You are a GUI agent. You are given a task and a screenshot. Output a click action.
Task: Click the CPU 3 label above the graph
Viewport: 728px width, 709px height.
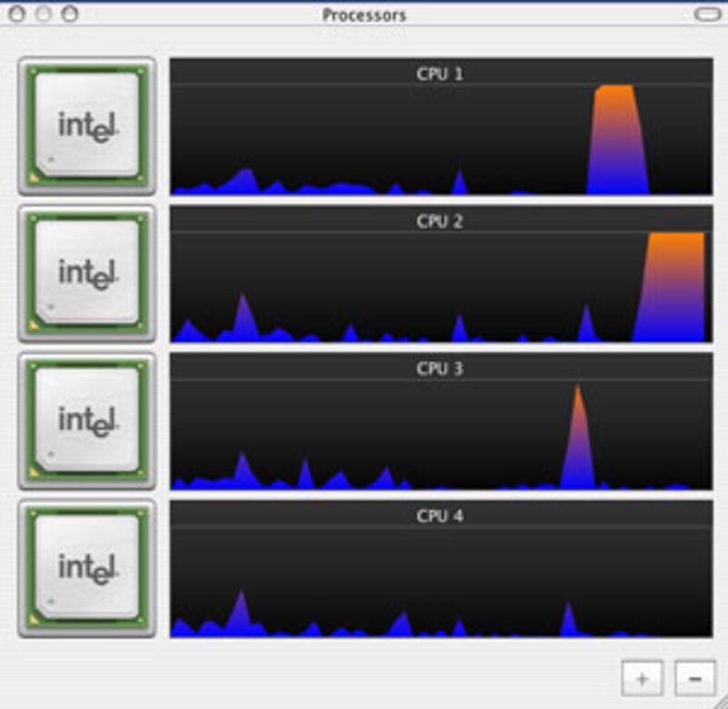point(440,369)
